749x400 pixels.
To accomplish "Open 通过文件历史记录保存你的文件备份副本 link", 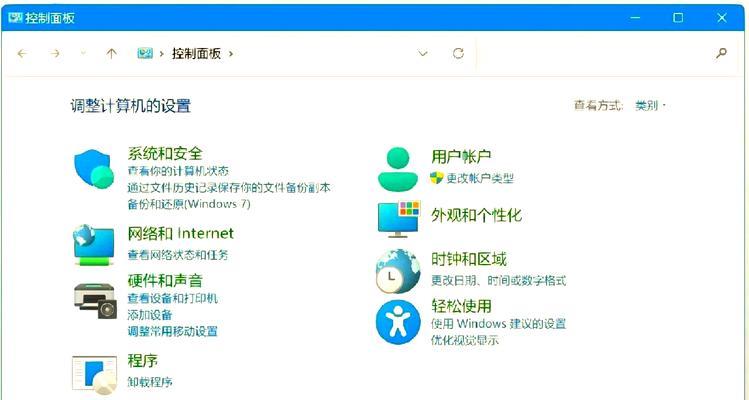I will click(x=229, y=187).
